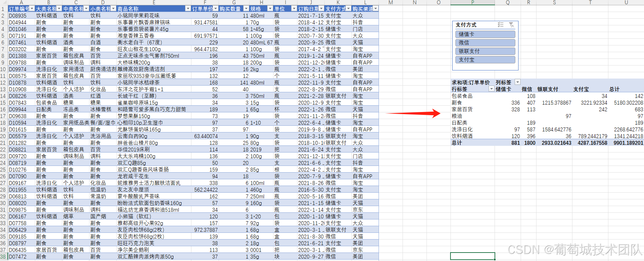
Task: Click the price cell 691.97571
Action: click(205, 36)
